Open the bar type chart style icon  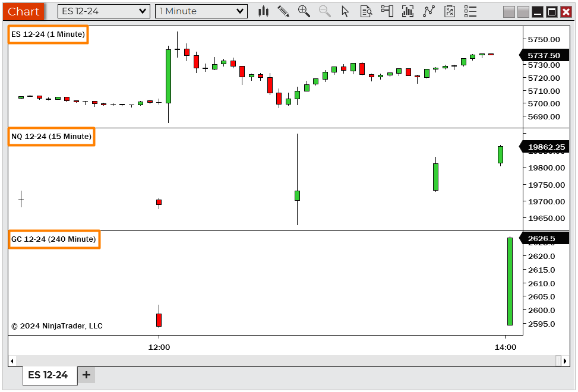[x=263, y=11]
